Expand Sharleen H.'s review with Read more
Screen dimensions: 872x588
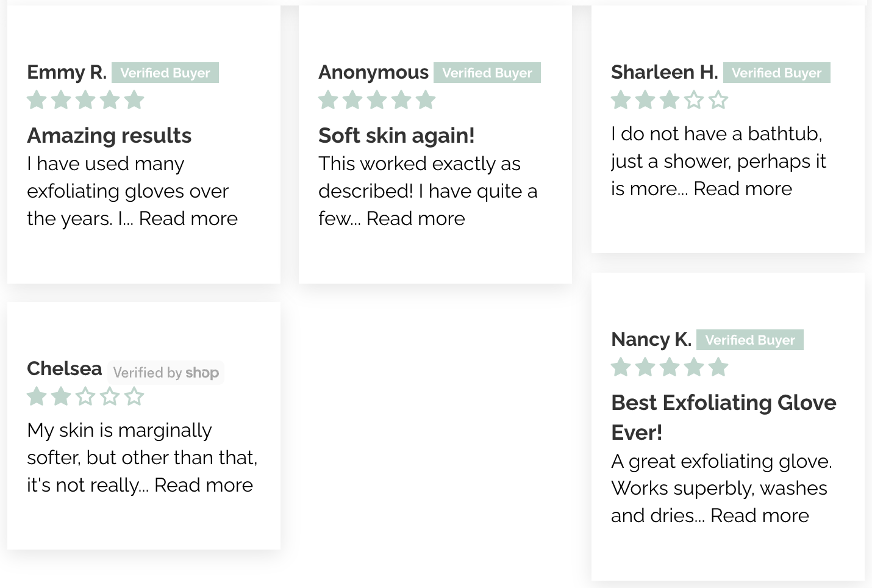(x=743, y=188)
